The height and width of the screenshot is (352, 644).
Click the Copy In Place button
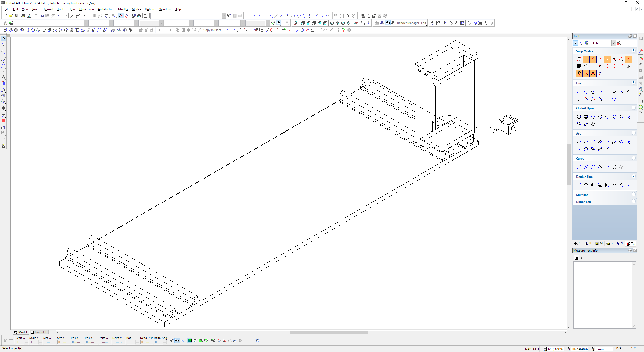(x=212, y=30)
